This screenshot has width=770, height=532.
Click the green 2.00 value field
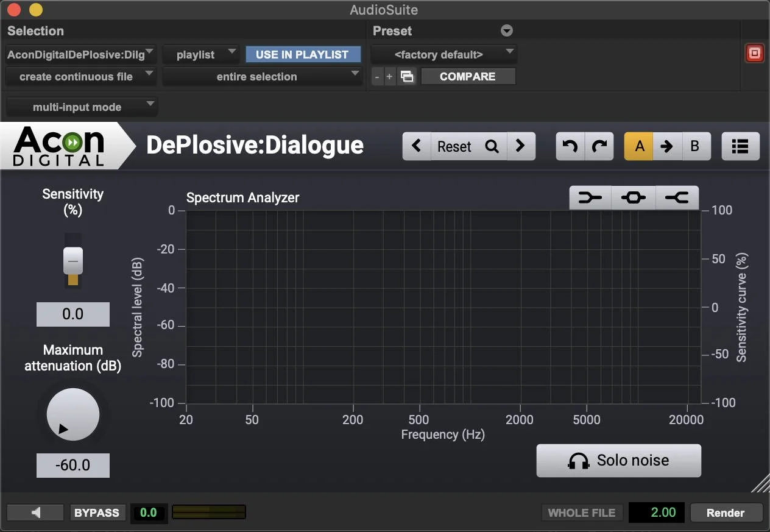[656, 512]
